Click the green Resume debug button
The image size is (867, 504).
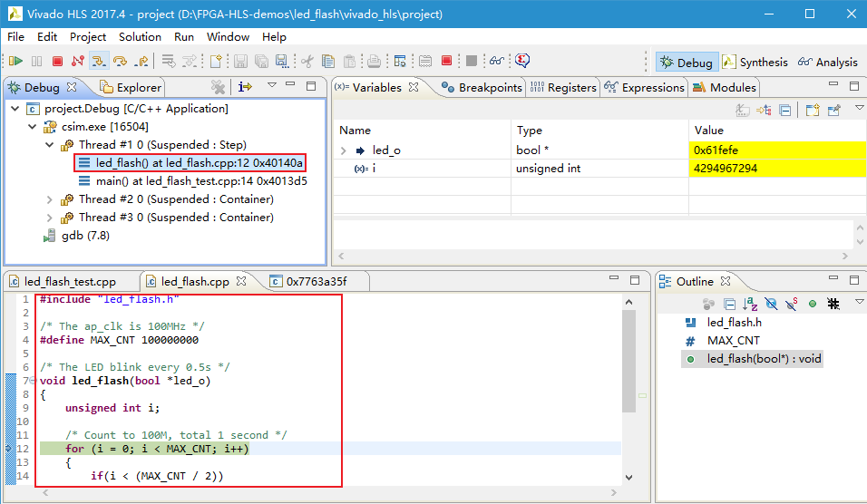[x=15, y=62]
